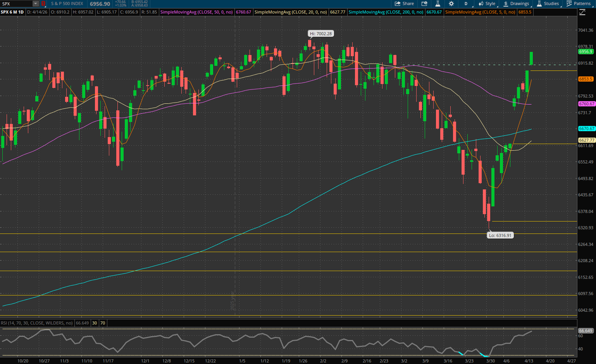The width and height of the screenshot is (596, 364).
Task: Click the S & P 500 INDEX description
Action: point(67,4)
